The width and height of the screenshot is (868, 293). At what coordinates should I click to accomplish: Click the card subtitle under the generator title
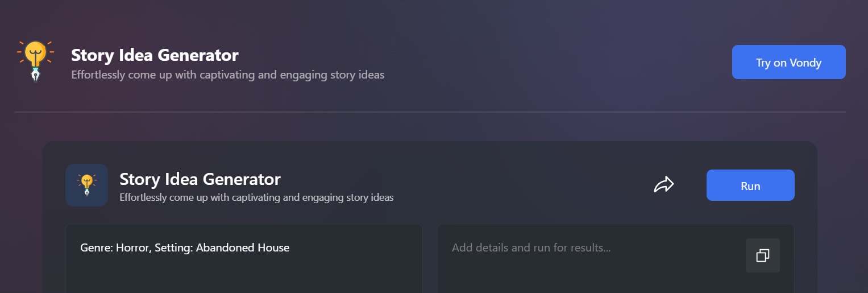coord(256,197)
